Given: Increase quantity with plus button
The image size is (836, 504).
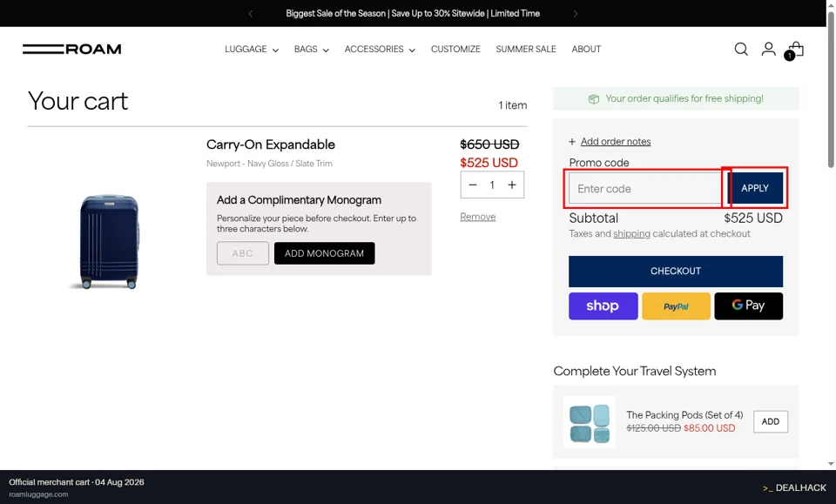Looking at the screenshot, I should tap(512, 185).
